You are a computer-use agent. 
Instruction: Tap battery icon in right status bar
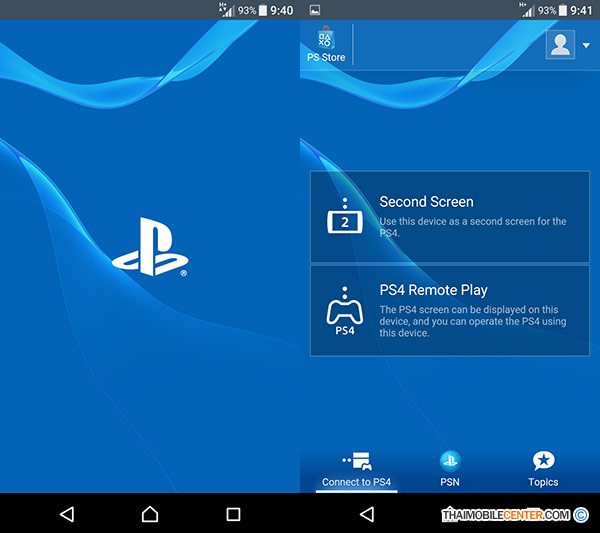pos(563,10)
